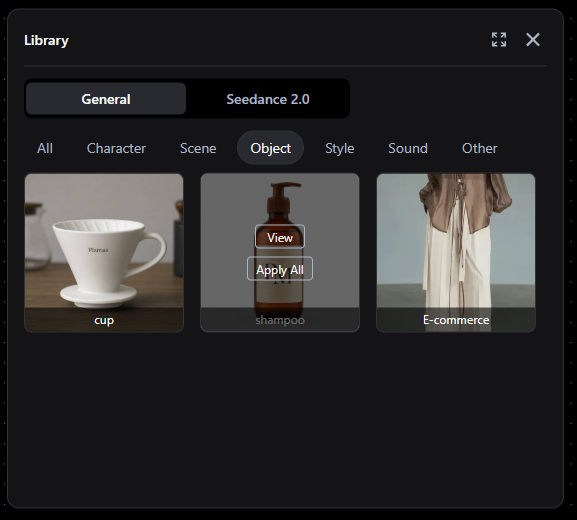Select the cup thumbnail

(x=104, y=253)
